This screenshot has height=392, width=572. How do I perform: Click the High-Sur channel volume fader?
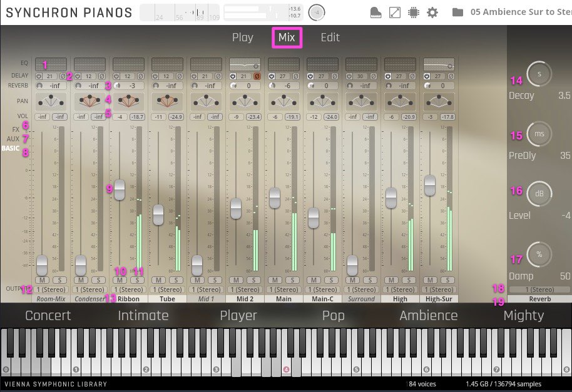click(430, 186)
